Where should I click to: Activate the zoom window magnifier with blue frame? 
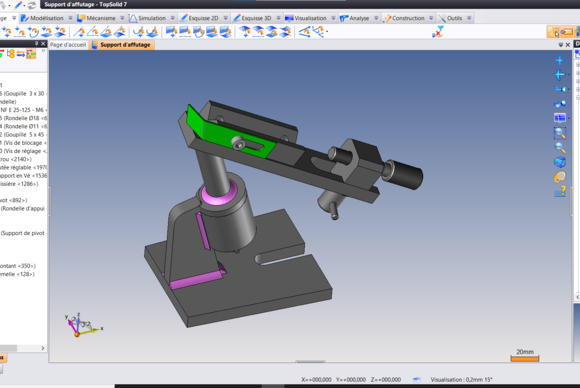pyautogui.click(x=560, y=133)
